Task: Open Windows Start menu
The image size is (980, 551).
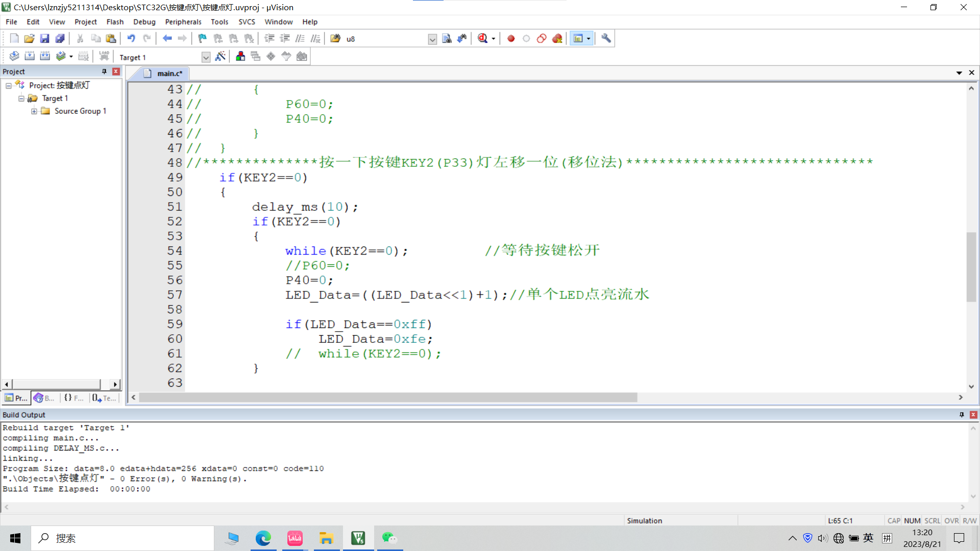Action: click(x=15, y=538)
